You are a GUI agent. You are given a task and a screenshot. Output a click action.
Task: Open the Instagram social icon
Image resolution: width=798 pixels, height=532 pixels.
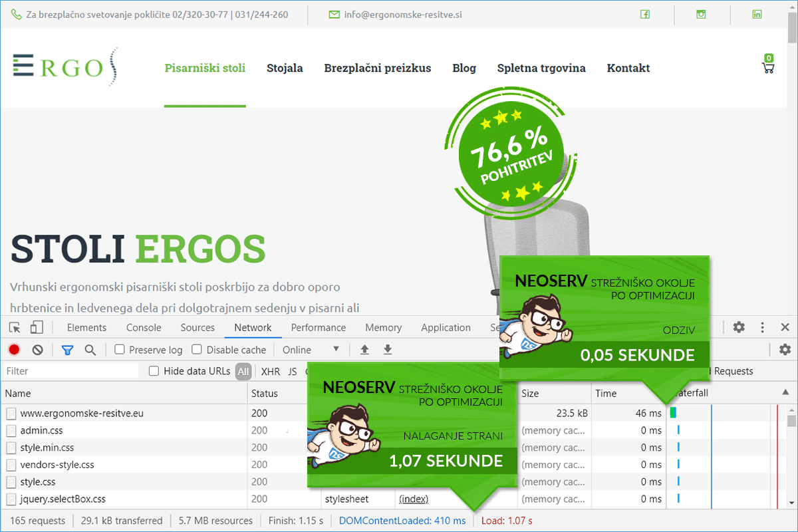point(701,14)
